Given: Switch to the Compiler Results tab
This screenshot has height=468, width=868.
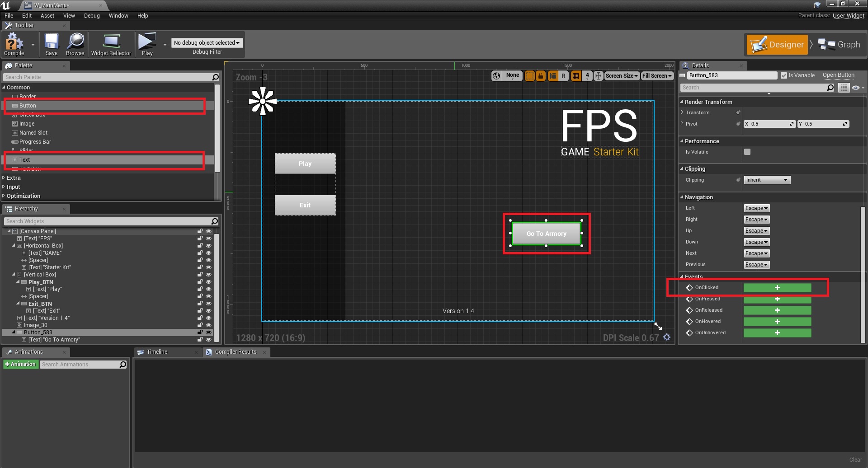Looking at the screenshot, I should 235,352.
